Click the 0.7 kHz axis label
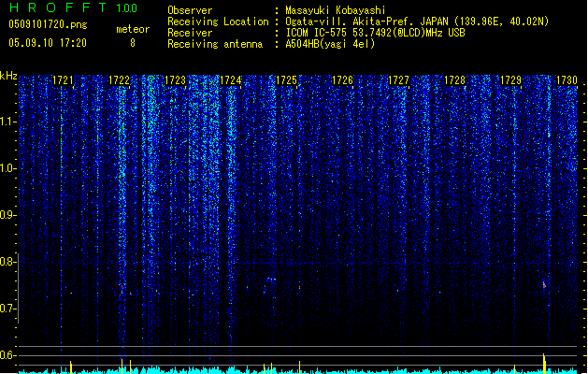The image size is (588, 374). [7, 309]
